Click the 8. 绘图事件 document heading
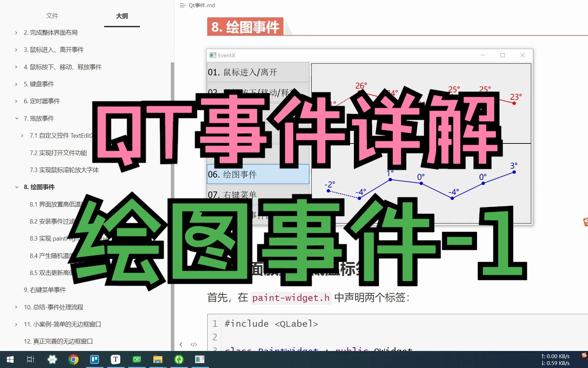 245,27
